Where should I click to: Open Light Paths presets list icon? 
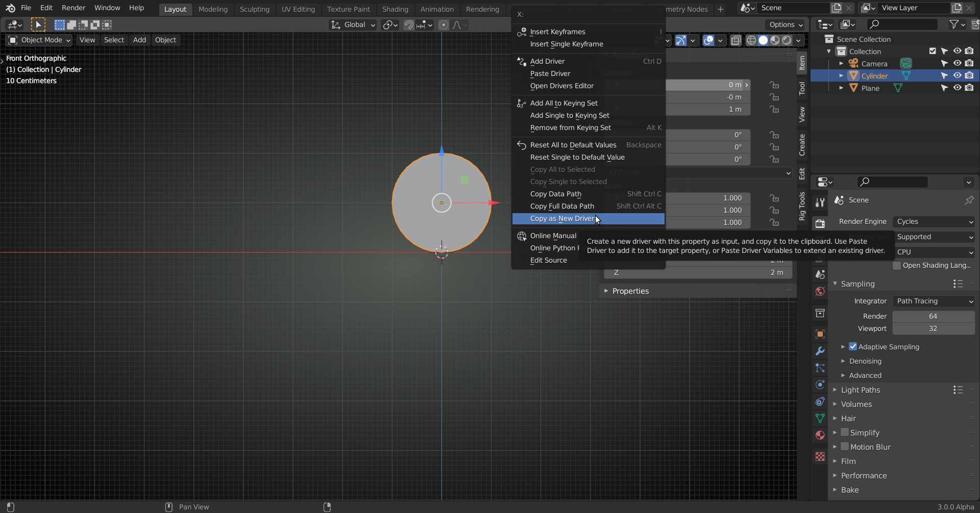pyautogui.click(x=958, y=390)
